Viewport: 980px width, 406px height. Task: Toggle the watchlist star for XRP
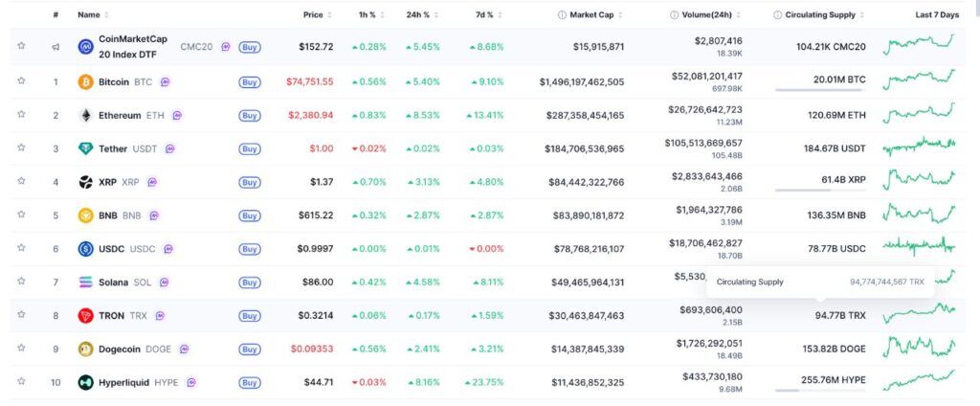coord(21,182)
